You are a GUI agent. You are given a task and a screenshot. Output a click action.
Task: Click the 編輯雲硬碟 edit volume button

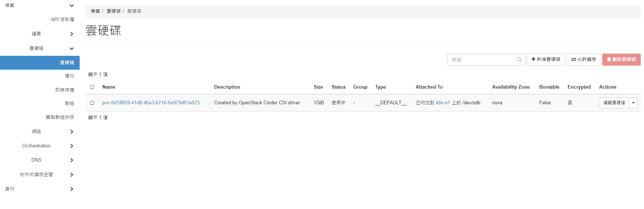click(614, 103)
